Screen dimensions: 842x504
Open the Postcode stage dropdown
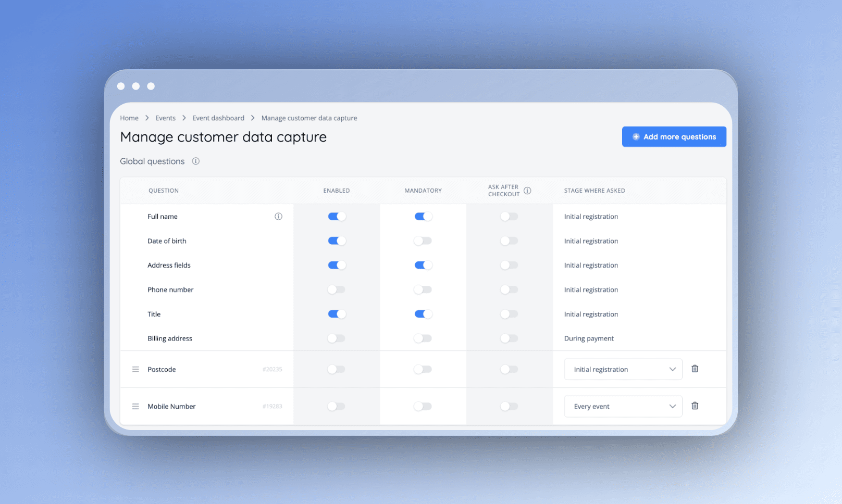(x=623, y=369)
